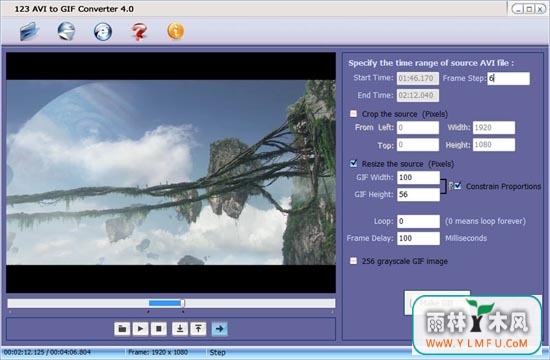
Task: Enable the 256 grayscale GIF image option
Action: [x=354, y=261]
